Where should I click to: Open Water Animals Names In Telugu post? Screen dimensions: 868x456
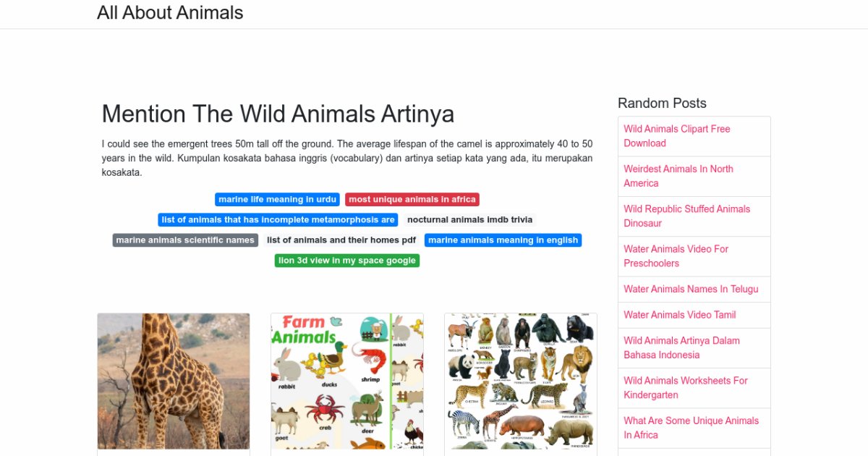tap(691, 289)
